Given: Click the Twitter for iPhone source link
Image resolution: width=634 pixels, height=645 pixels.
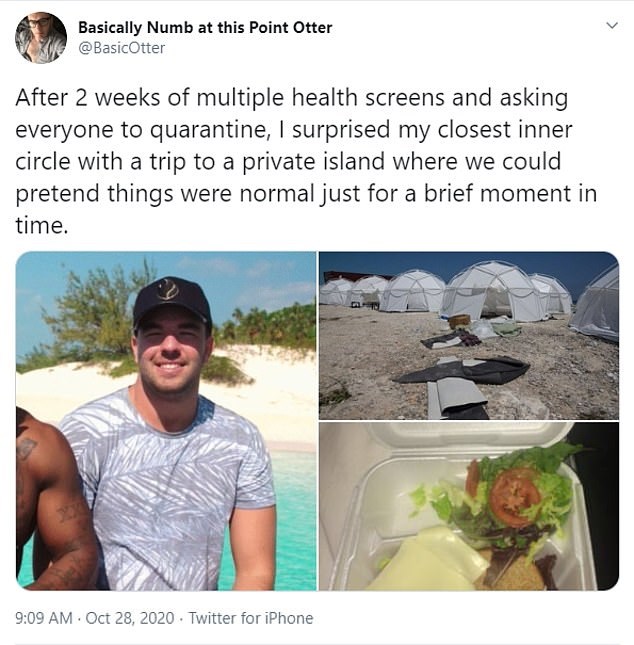Looking at the screenshot, I should [251, 618].
